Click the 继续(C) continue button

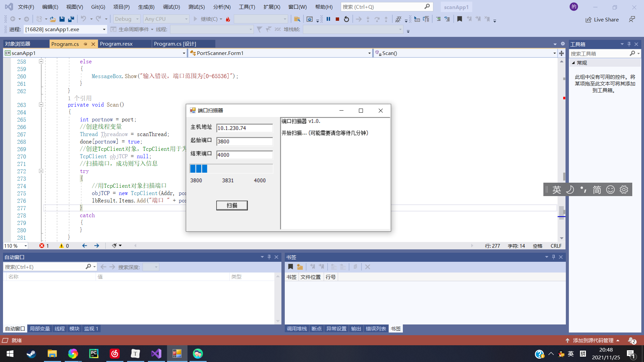pos(208,19)
